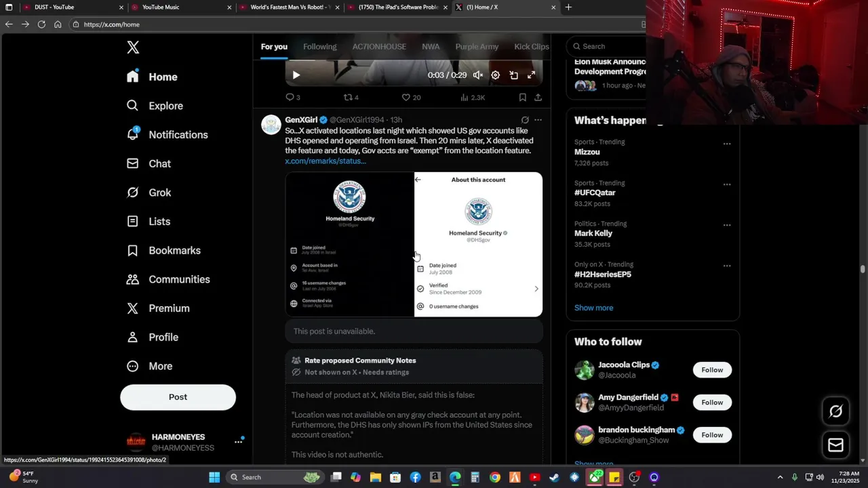Screen dimensions: 868x488
Task: Open the Windows Start menu
Action: (x=214, y=477)
